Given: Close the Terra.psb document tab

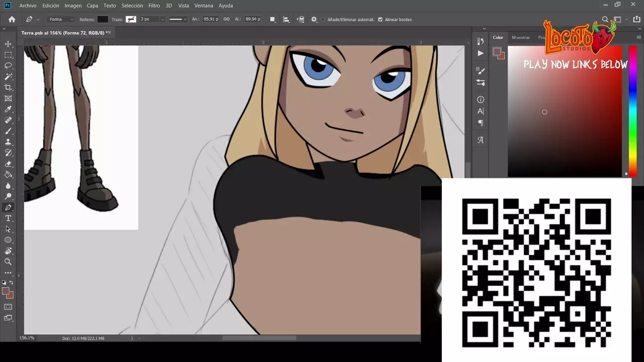Looking at the screenshot, I should coord(108,33).
